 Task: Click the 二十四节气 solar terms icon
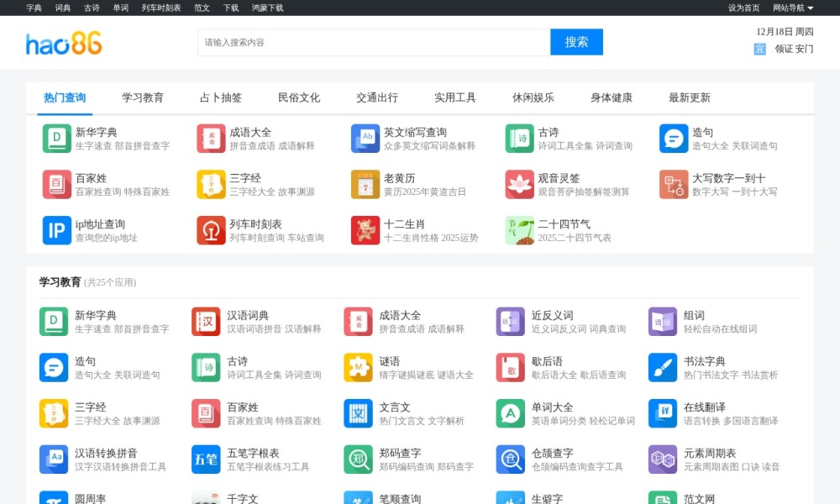(x=518, y=230)
